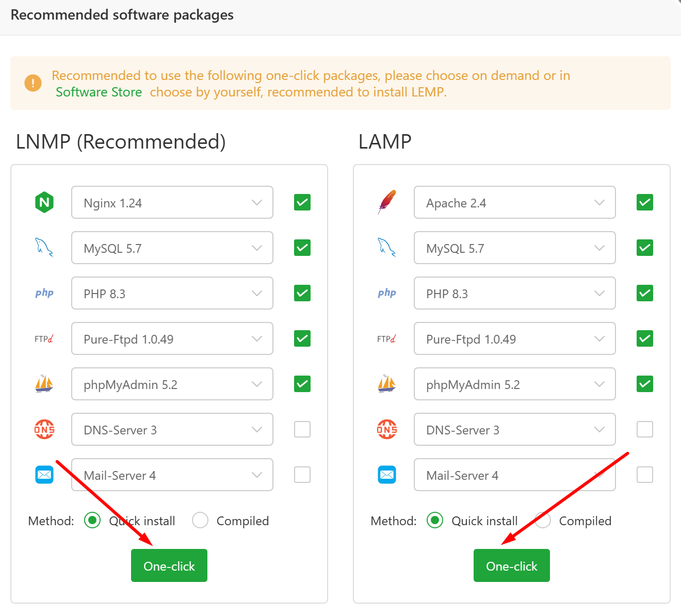681x616 pixels.
Task: Open the Software Store link
Action: pos(99,92)
